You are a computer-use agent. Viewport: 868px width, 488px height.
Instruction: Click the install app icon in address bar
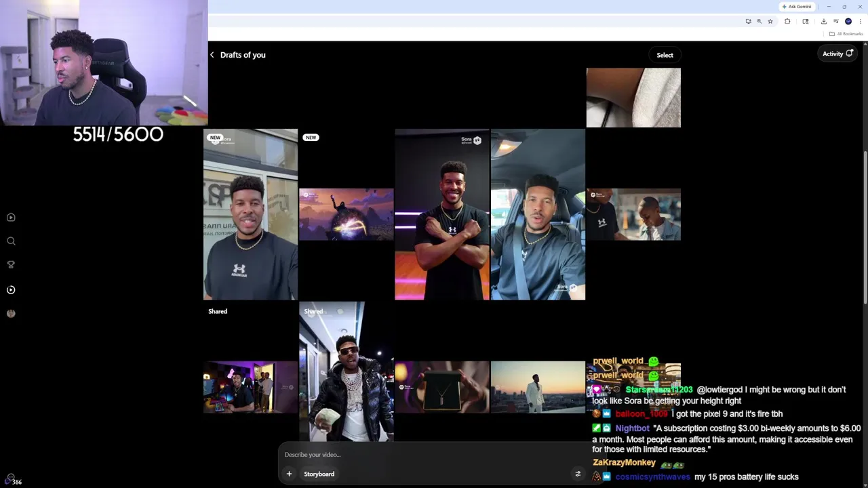coord(749,22)
